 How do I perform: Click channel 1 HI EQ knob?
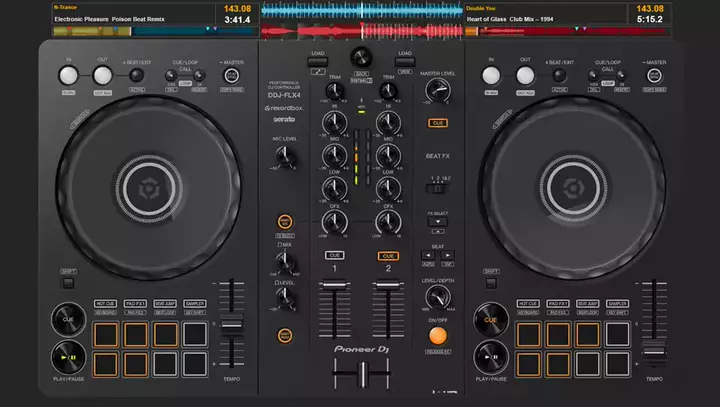(335, 123)
